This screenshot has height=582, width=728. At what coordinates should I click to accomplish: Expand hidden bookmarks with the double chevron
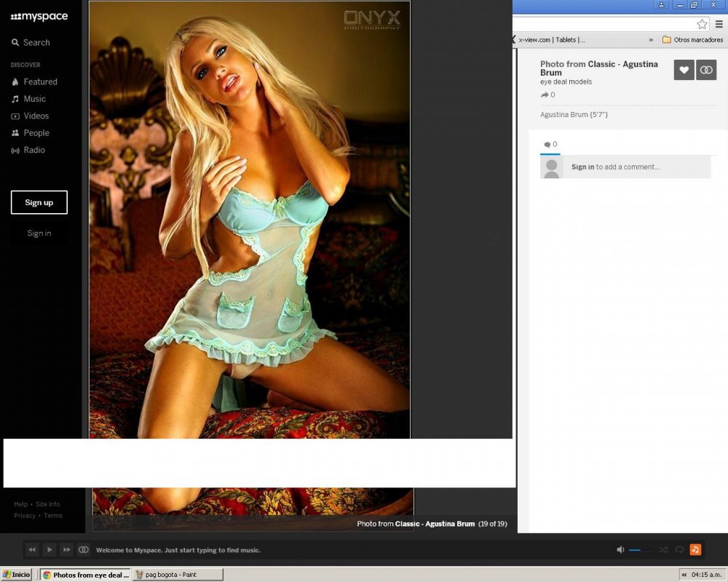click(651, 40)
